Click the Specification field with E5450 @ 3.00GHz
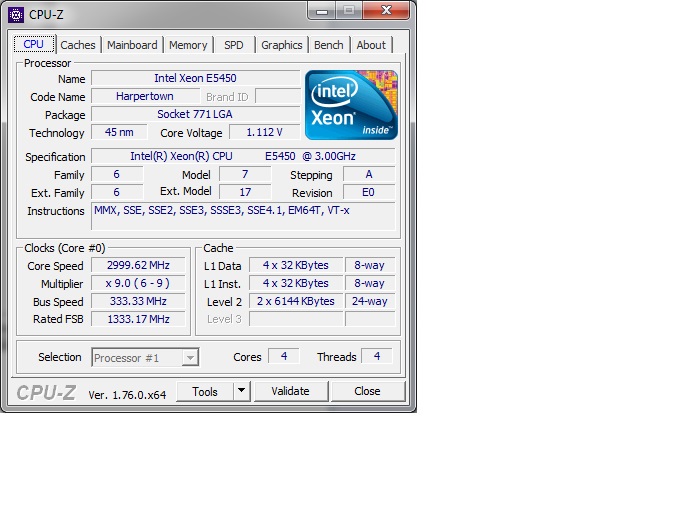Image resolution: width=691 pixels, height=518 pixels. 243,157
